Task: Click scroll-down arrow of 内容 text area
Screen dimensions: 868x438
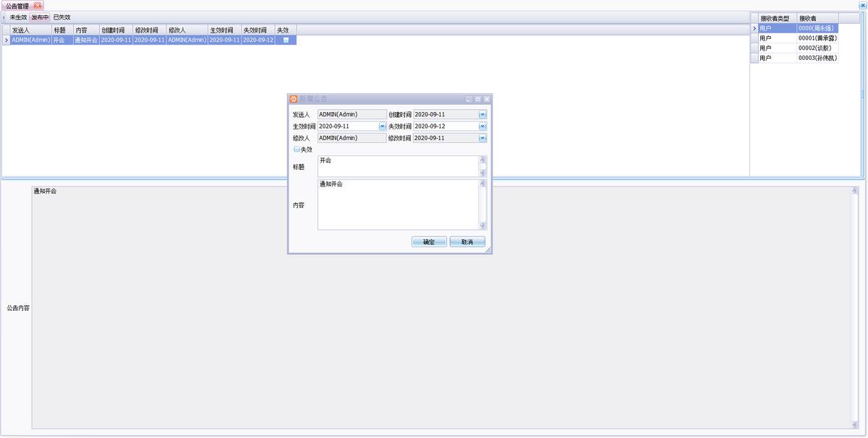Action: tap(483, 226)
